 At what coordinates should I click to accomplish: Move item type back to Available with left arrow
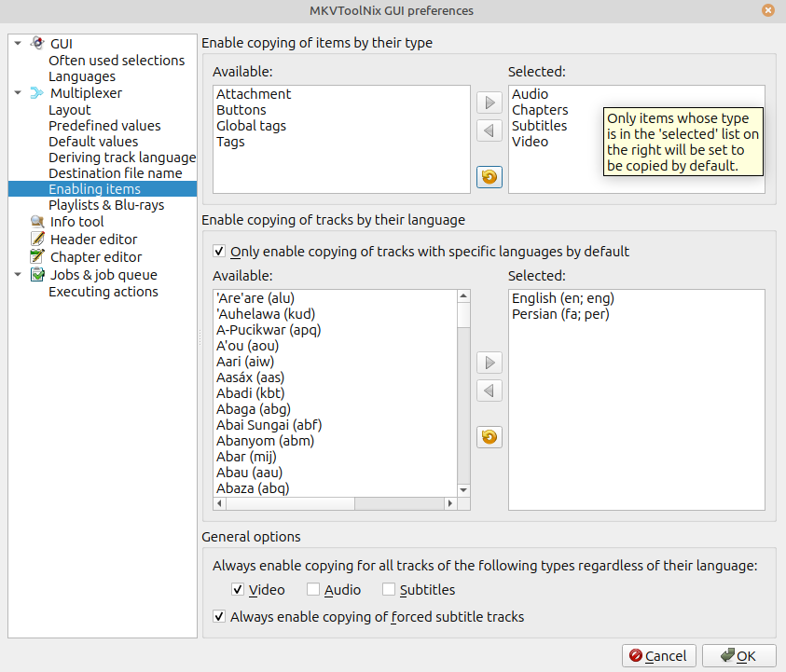(x=490, y=130)
